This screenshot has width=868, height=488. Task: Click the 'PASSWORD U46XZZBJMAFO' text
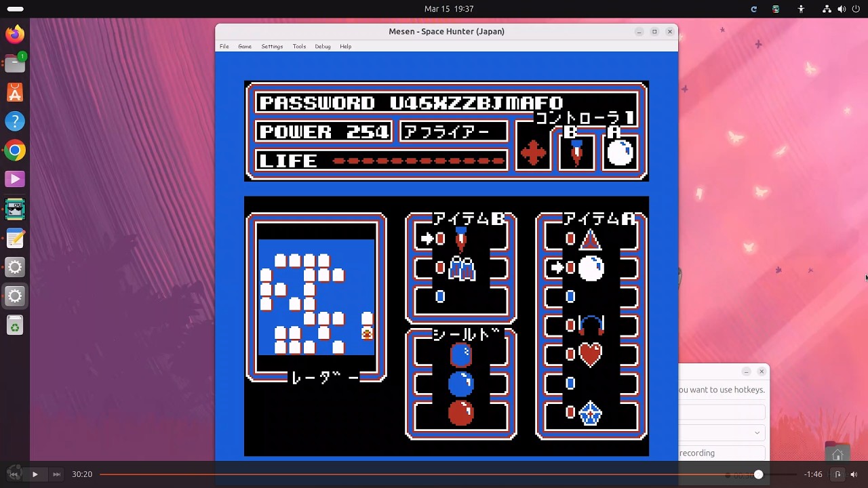click(411, 103)
